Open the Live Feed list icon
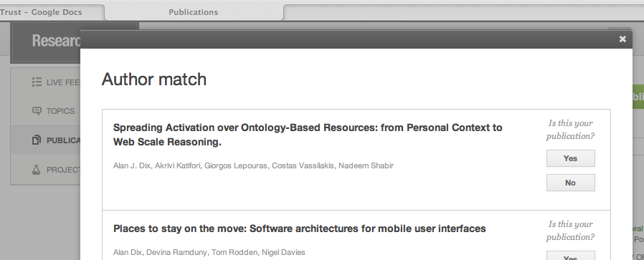644x260 pixels. [x=37, y=82]
